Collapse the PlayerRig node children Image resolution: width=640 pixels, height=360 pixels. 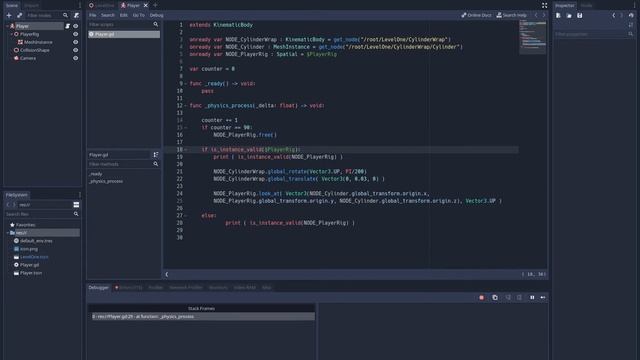pyautogui.click(x=11, y=34)
